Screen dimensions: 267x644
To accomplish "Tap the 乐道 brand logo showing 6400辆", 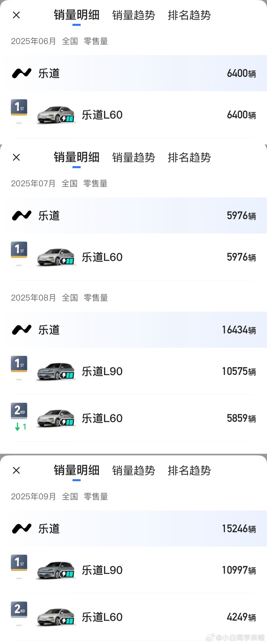I will (x=22, y=73).
